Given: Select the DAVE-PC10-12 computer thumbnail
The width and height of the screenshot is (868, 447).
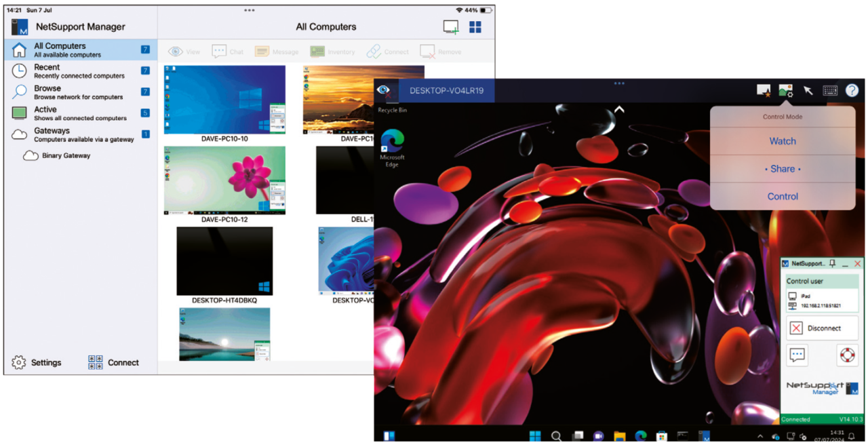Looking at the screenshot, I should tap(224, 180).
